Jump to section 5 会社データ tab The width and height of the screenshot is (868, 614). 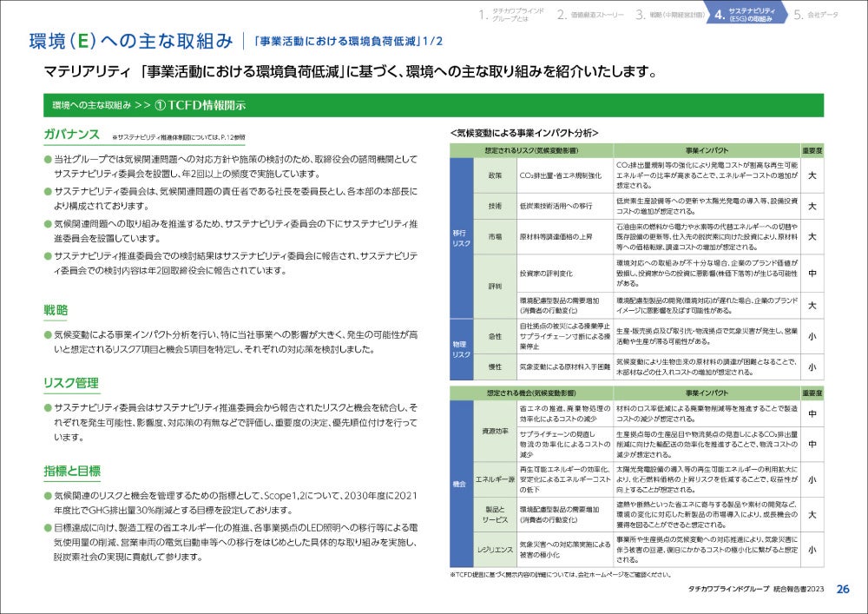tap(816, 15)
